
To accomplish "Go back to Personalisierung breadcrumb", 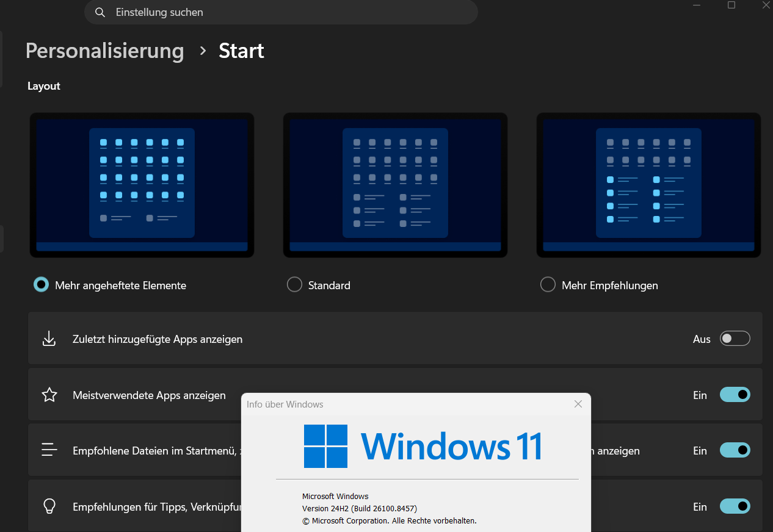I will [104, 51].
